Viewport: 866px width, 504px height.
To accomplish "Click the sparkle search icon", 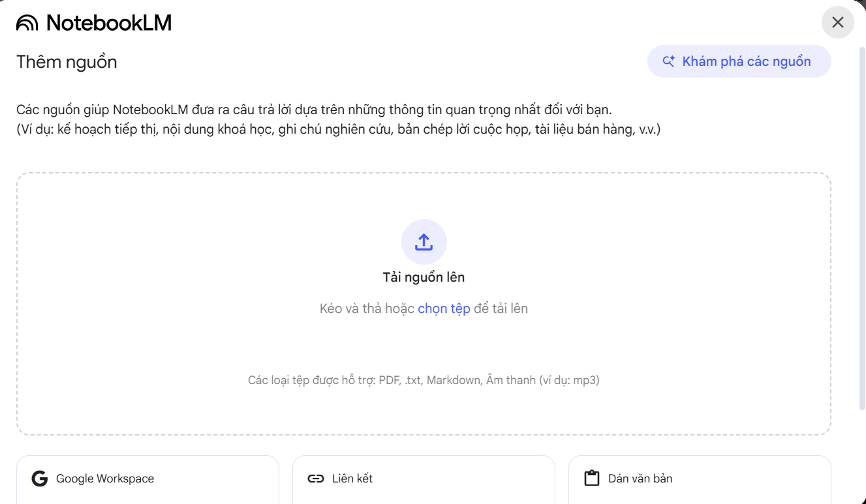I will click(668, 61).
